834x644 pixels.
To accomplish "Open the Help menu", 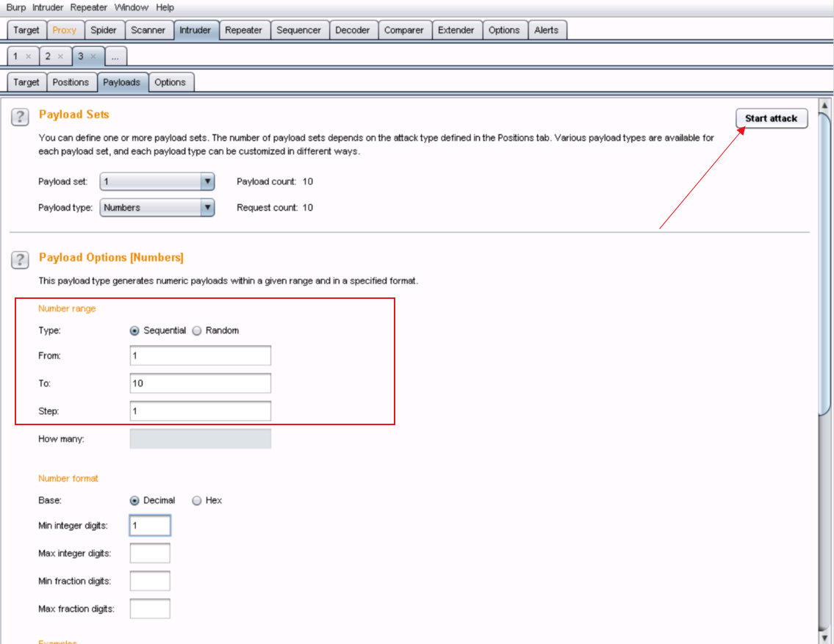I will 165,7.
